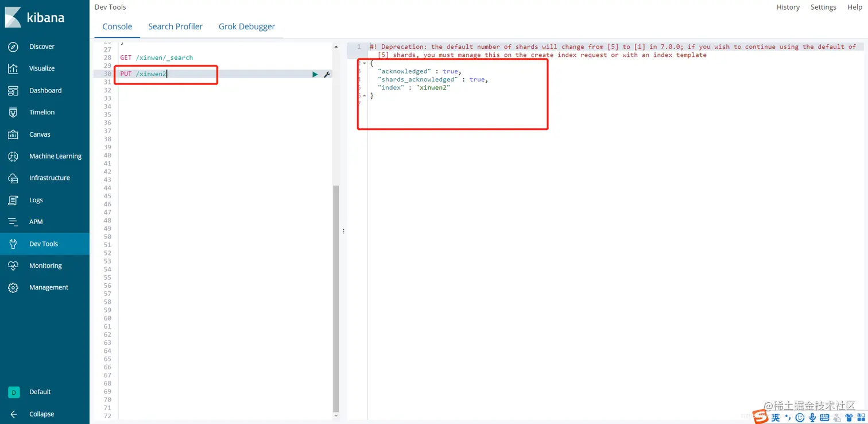The width and height of the screenshot is (868, 424).
Task: Open the APM sidebar icon
Action: pyautogui.click(x=13, y=222)
